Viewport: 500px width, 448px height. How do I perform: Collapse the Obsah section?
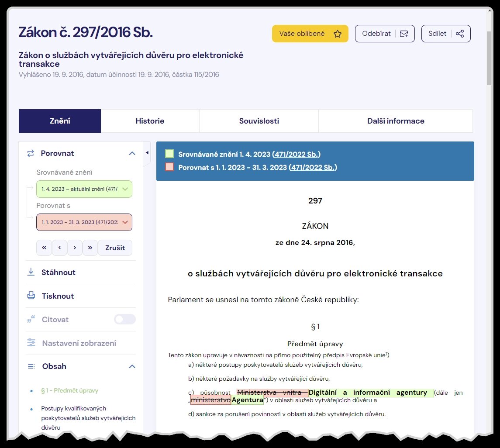coord(132,366)
